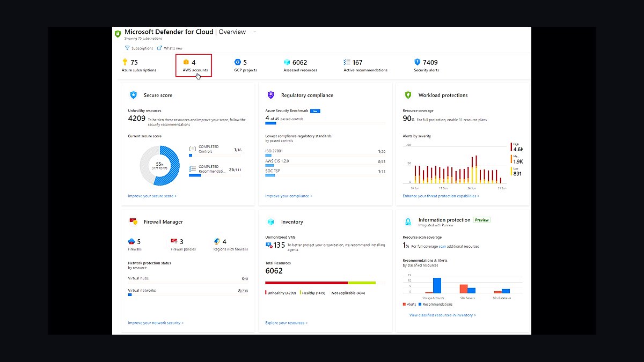Open the Subscriptions filter
The height and width of the screenshot is (362, 644).
(x=139, y=48)
